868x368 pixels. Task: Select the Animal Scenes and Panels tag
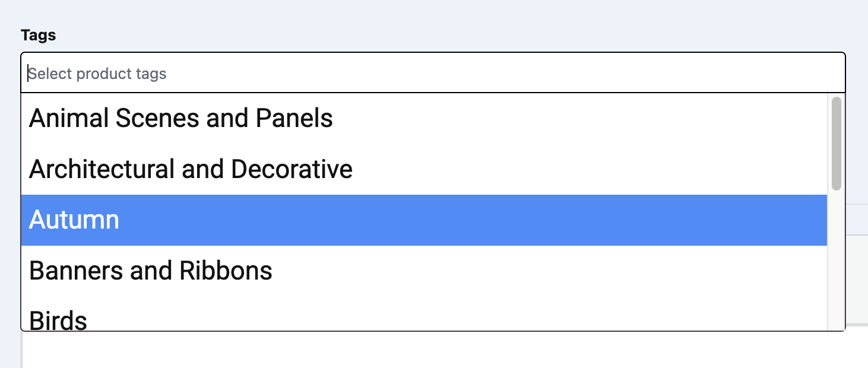(180, 119)
